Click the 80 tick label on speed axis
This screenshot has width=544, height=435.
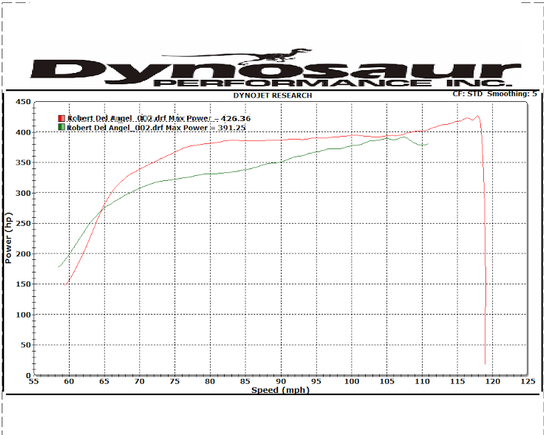(210, 382)
